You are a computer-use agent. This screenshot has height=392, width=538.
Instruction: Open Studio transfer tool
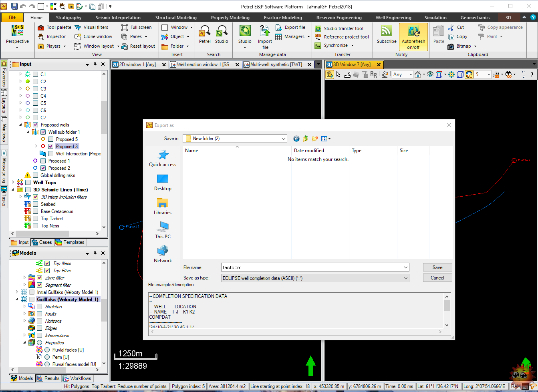(339, 28)
